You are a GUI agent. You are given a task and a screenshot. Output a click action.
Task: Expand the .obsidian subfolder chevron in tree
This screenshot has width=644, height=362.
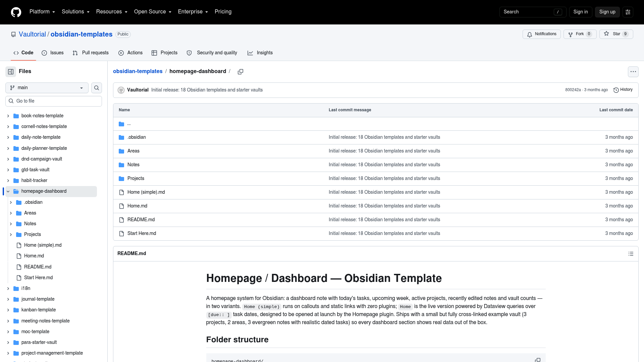11,202
